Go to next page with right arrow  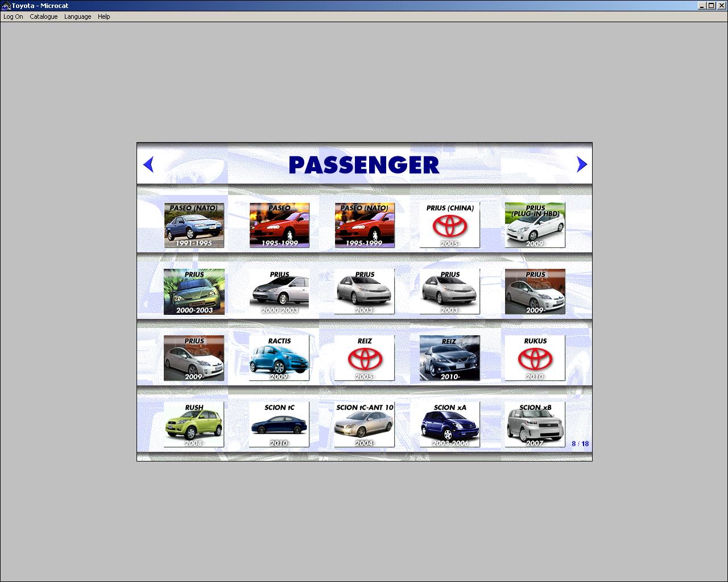581,164
